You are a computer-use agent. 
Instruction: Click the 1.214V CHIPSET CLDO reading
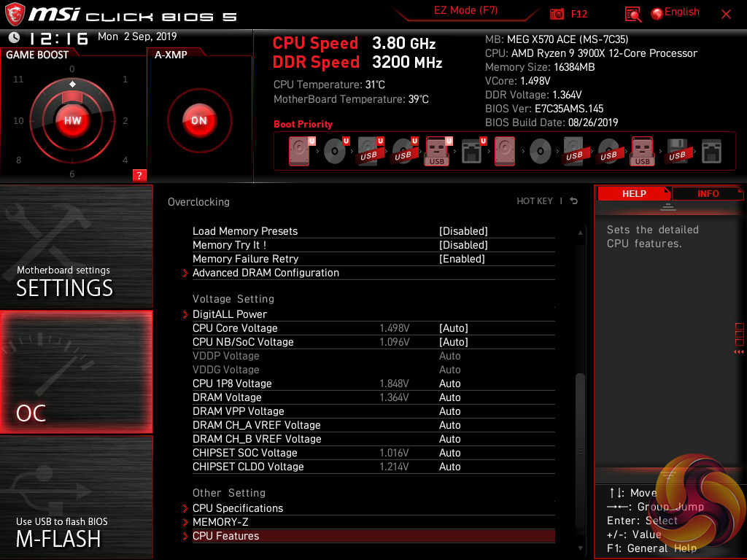tap(394, 466)
